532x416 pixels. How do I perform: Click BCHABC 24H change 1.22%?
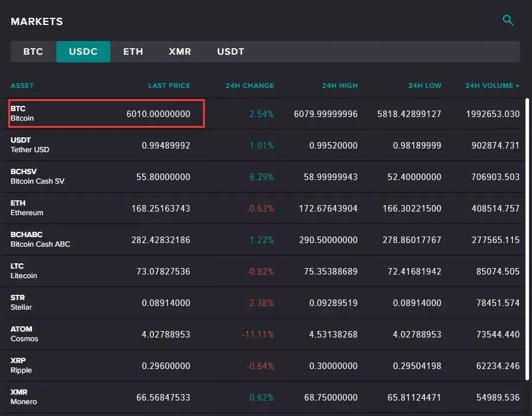pyautogui.click(x=262, y=239)
